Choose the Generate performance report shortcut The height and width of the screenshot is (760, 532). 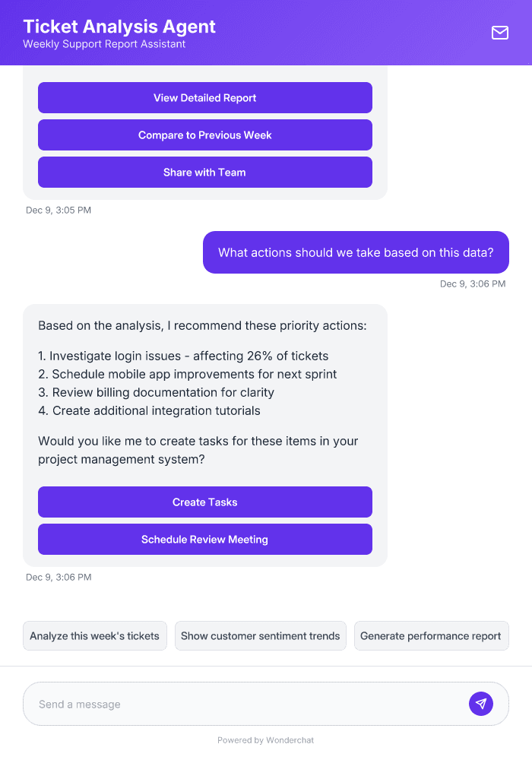[431, 635]
